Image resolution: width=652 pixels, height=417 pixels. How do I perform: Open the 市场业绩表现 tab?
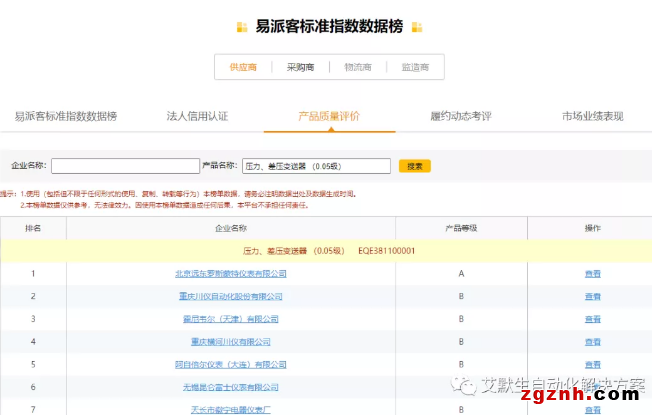point(593,116)
